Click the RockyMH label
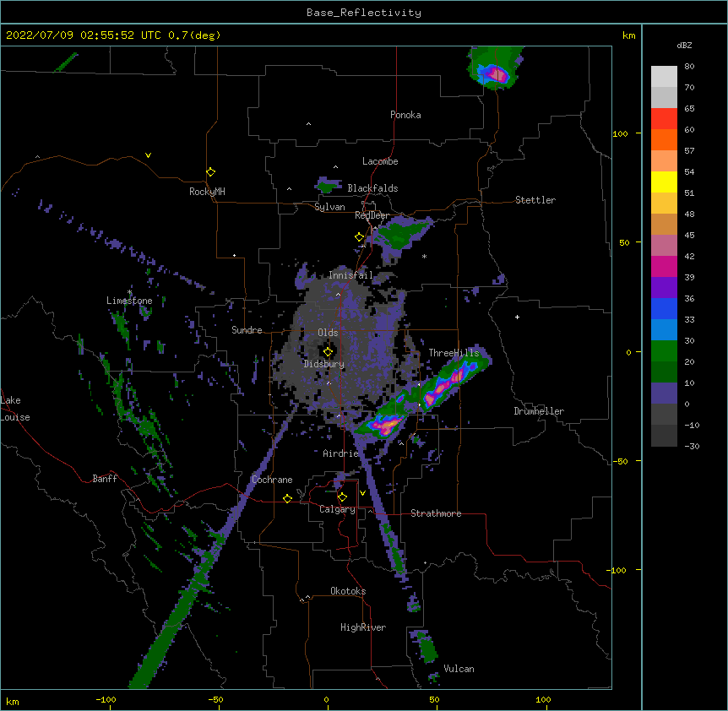 point(207,192)
